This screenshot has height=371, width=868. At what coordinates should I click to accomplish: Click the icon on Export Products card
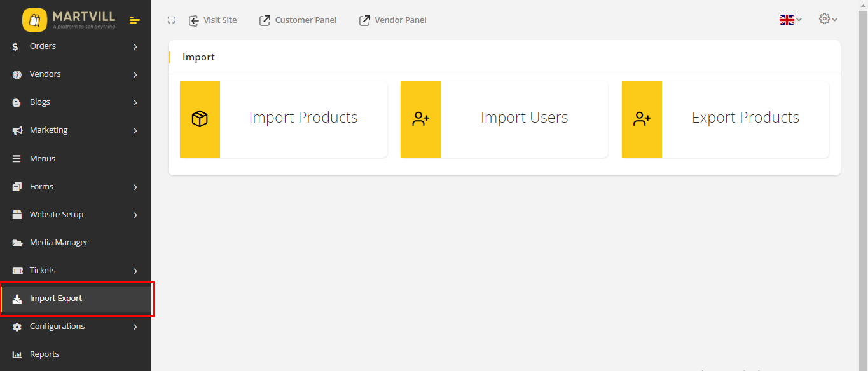pos(642,119)
